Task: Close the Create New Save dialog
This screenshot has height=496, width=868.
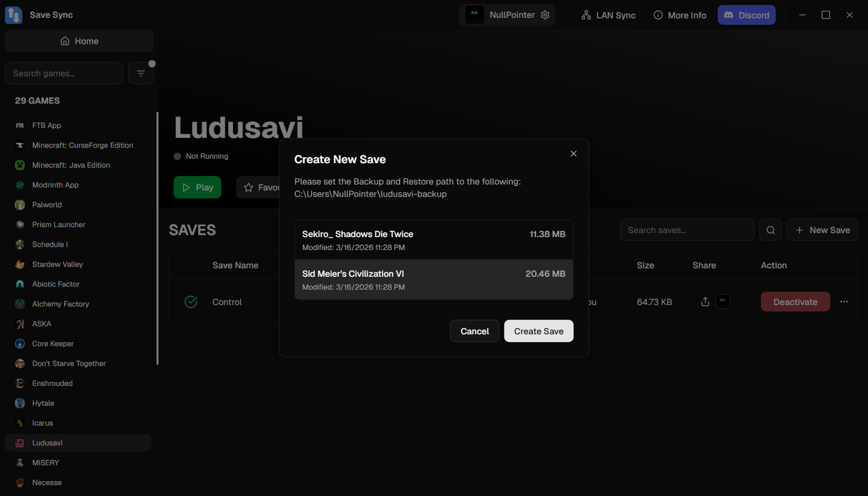Action: 573,154
